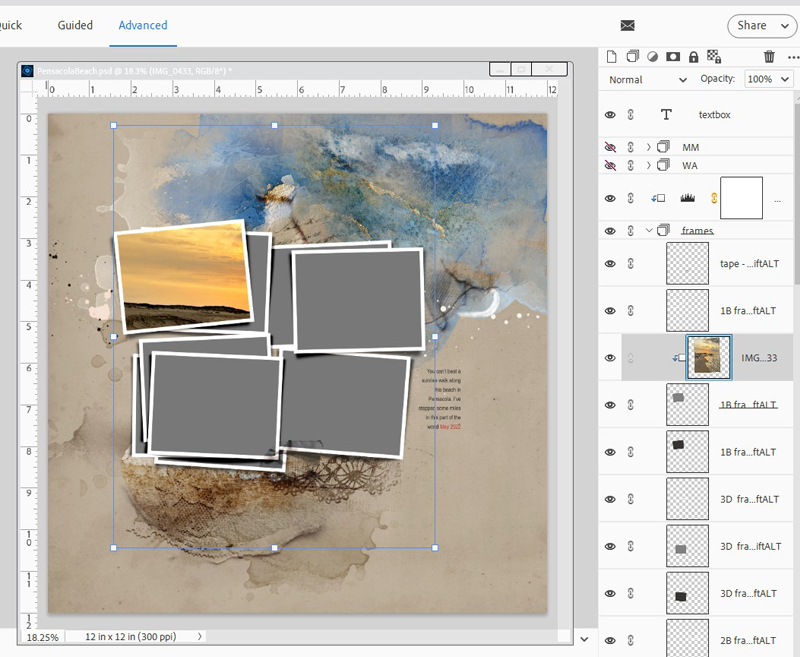Click the envelope mail icon
Image resolution: width=800 pixels, height=657 pixels.
pyautogui.click(x=628, y=26)
